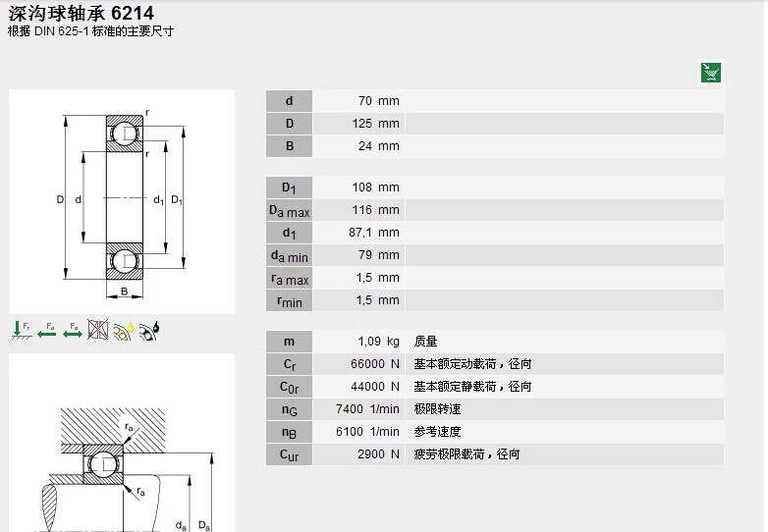The image size is (768, 532).
Task: Click the 参考速度 description
Action: [437, 431]
